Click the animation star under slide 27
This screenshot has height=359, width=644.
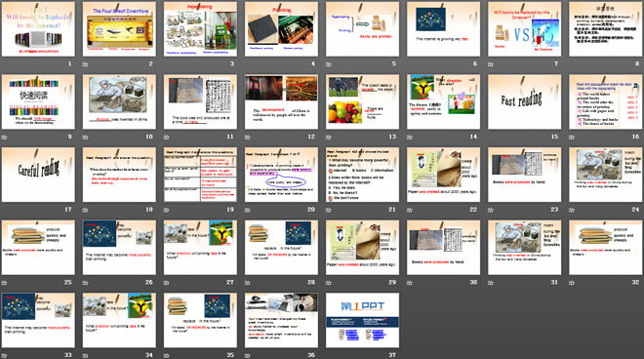point(166,282)
